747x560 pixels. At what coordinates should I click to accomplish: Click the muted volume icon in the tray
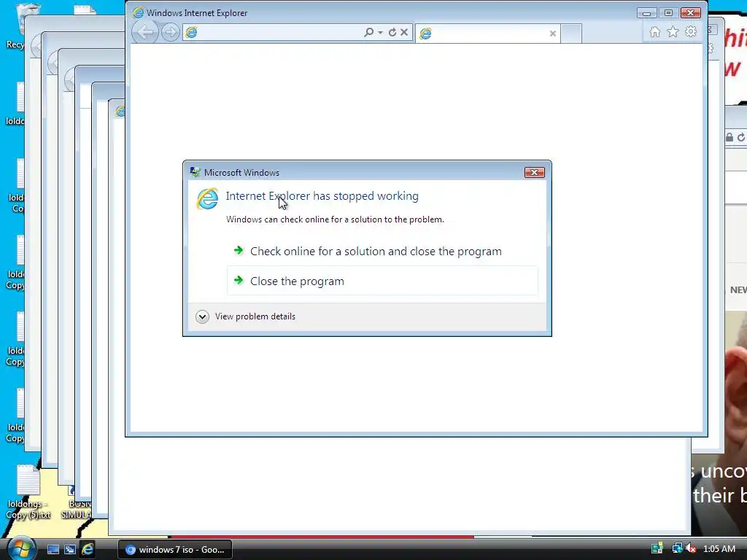click(691, 548)
